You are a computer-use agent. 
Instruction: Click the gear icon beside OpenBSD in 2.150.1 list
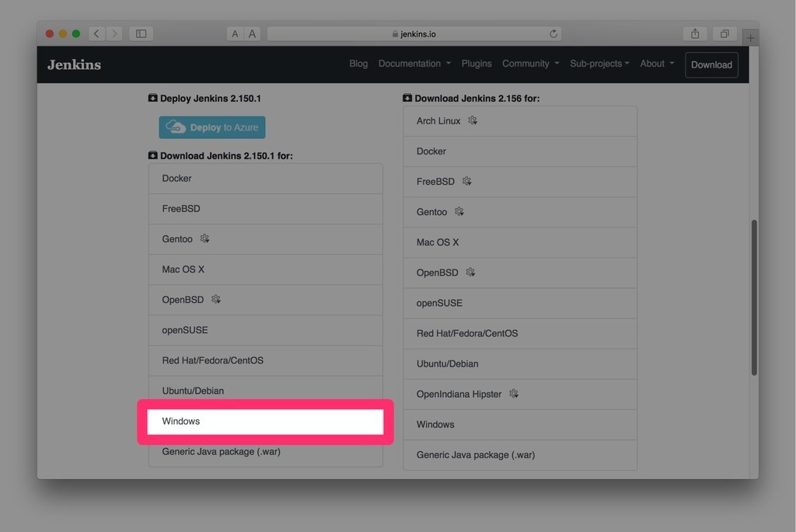coord(216,300)
